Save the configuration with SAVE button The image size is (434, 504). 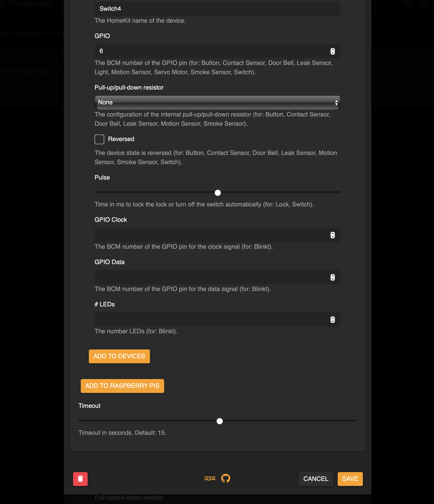(350, 479)
